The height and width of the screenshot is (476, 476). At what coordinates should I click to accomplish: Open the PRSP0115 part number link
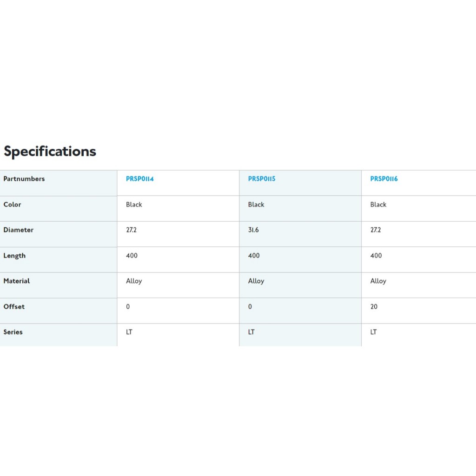(262, 179)
